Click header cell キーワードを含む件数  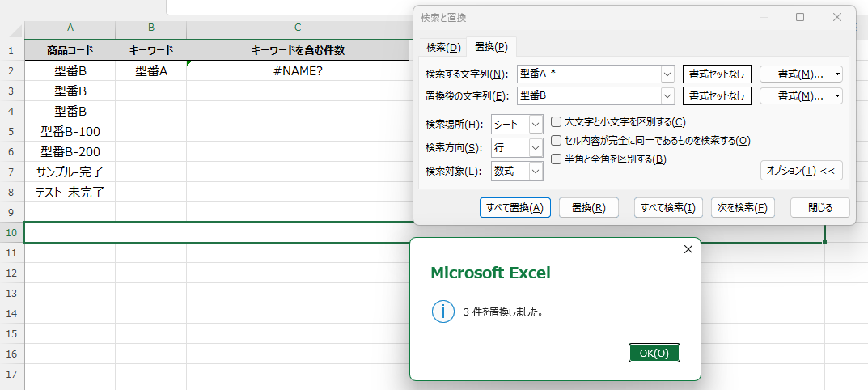298,50
